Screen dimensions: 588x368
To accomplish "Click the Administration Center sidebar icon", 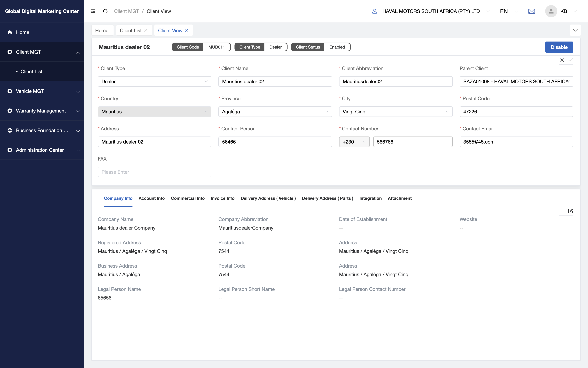I will click(x=10, y=150).
